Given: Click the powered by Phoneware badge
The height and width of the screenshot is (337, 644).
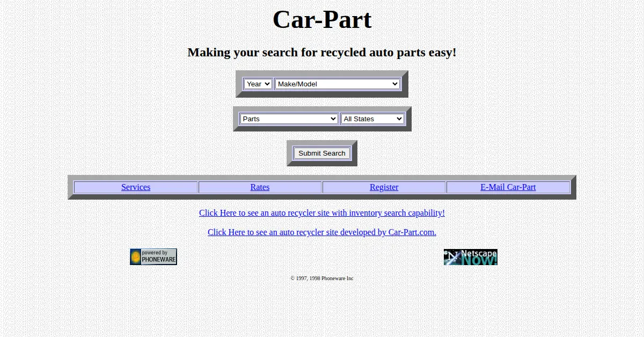Looking at the screenshot, I should [153, 257].
